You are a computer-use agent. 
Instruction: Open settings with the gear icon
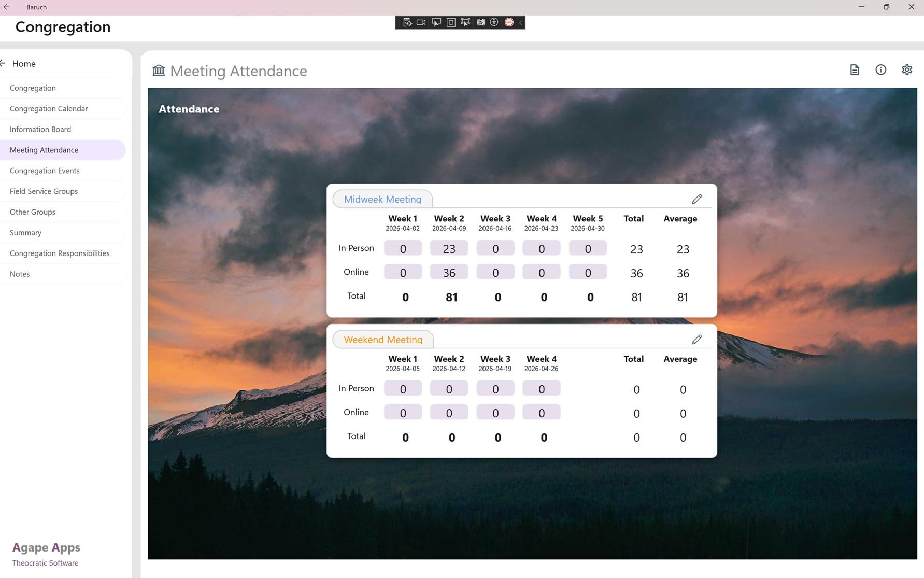(x=906, y=69)
